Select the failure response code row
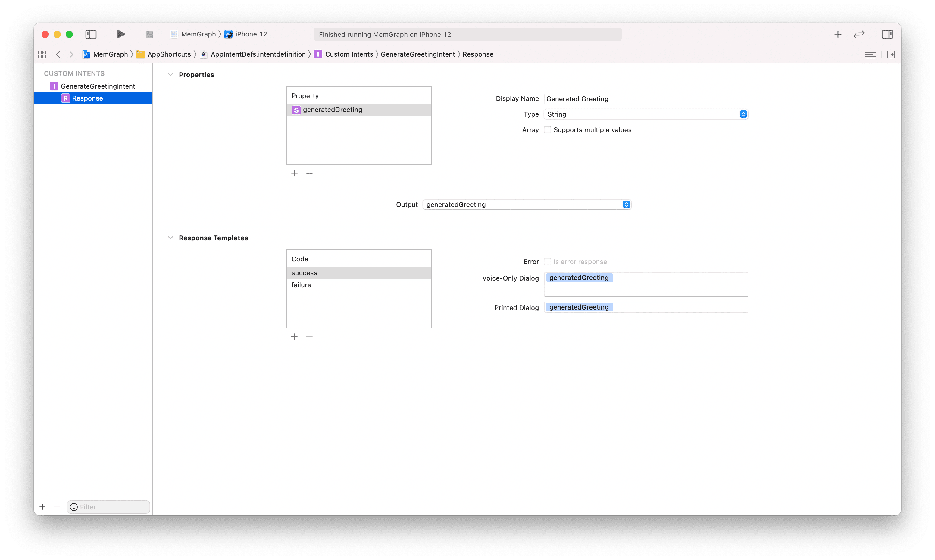The height and width of the screenshot is (560, 935). [x=358, y=285]
